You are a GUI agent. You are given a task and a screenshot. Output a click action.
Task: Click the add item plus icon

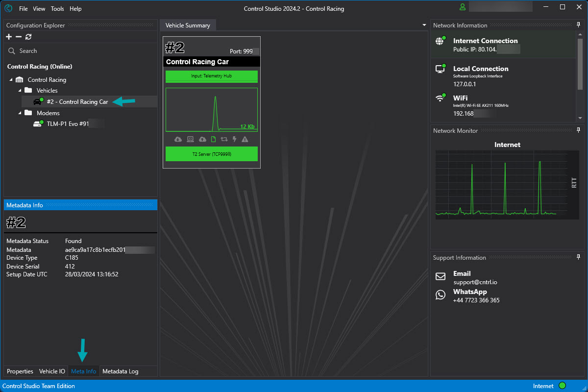click(x=9, y=37)
